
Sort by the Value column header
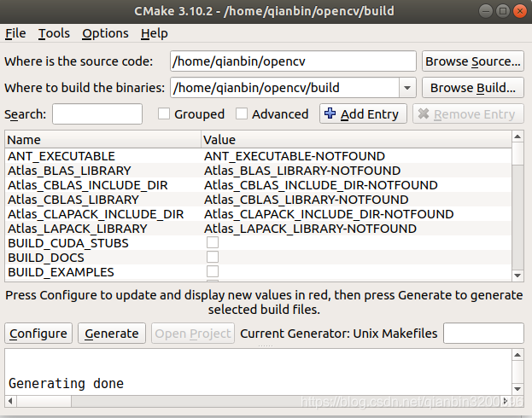point(356,140)
